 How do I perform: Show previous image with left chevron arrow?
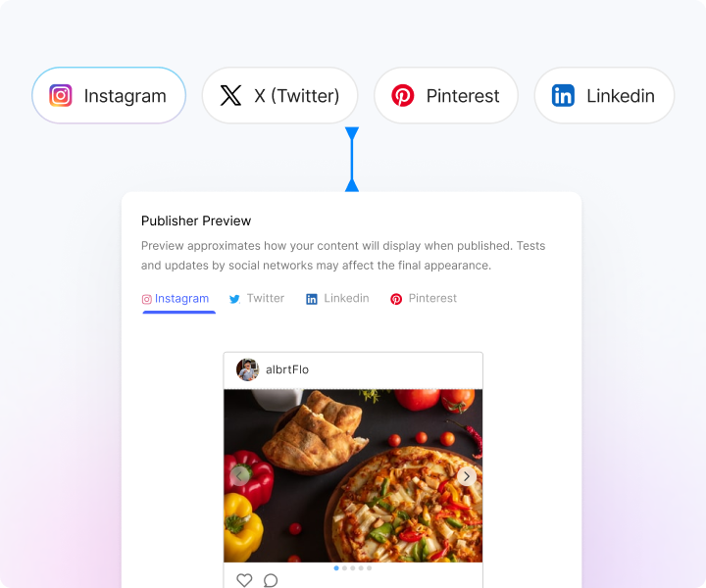pyautogui.click(x=239, y=476)
